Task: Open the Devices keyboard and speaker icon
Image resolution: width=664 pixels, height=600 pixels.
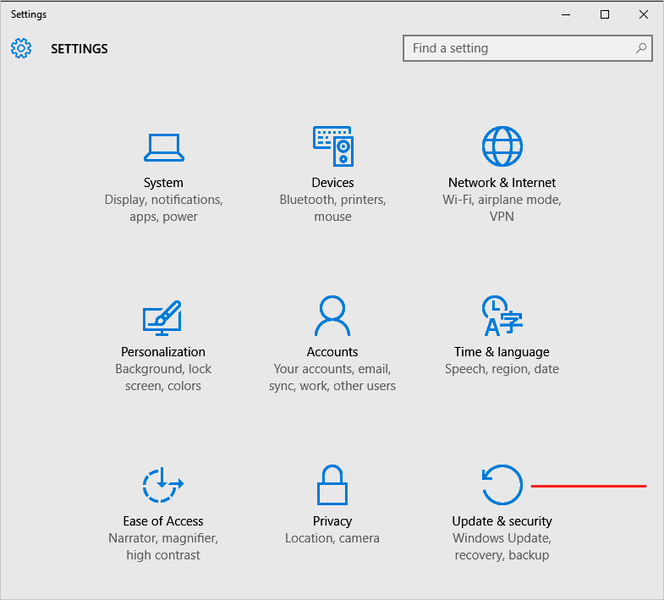Action: tap(333, 146)
